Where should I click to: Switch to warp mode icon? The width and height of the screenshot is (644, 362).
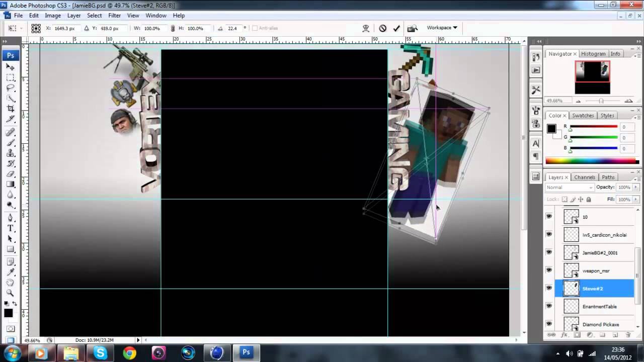pos(366,28)
